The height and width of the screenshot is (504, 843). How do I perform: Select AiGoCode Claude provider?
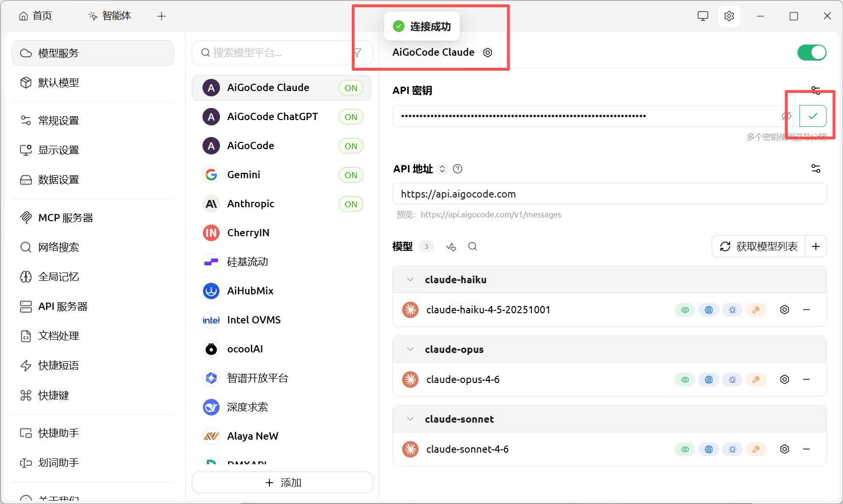(x=281, y=88)
